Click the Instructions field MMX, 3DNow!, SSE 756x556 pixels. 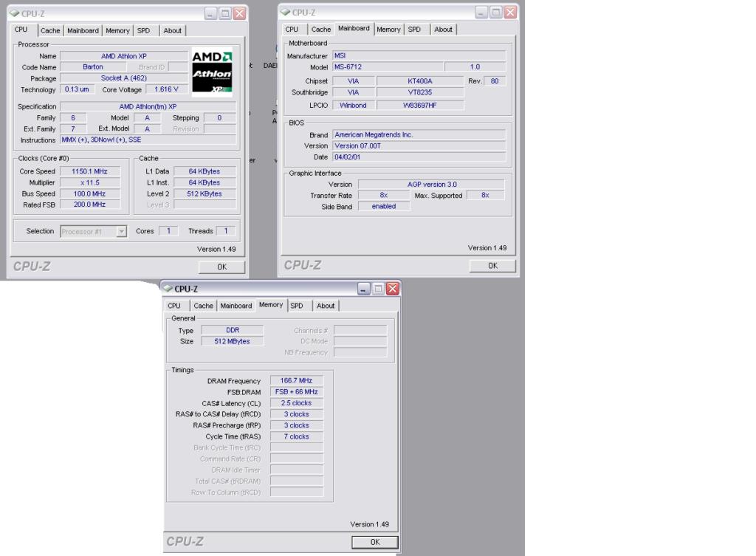[148, 140]
